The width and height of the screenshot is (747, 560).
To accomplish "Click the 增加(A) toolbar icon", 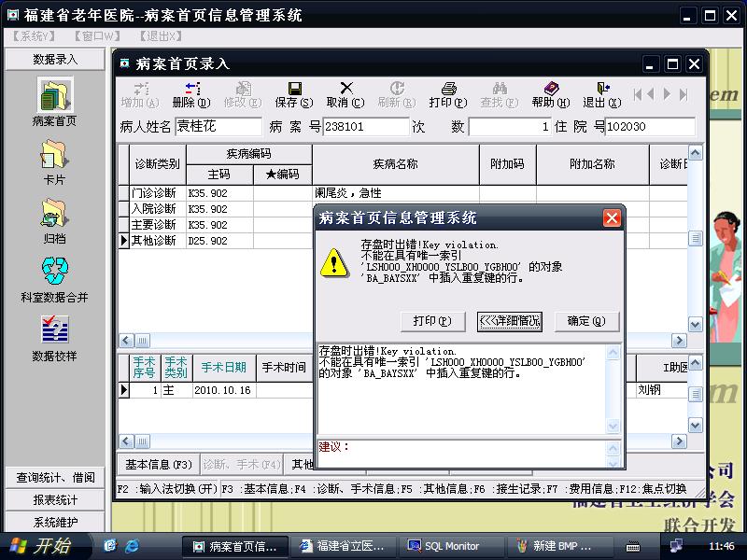I will pyautogui.click(x=139, y=95).
